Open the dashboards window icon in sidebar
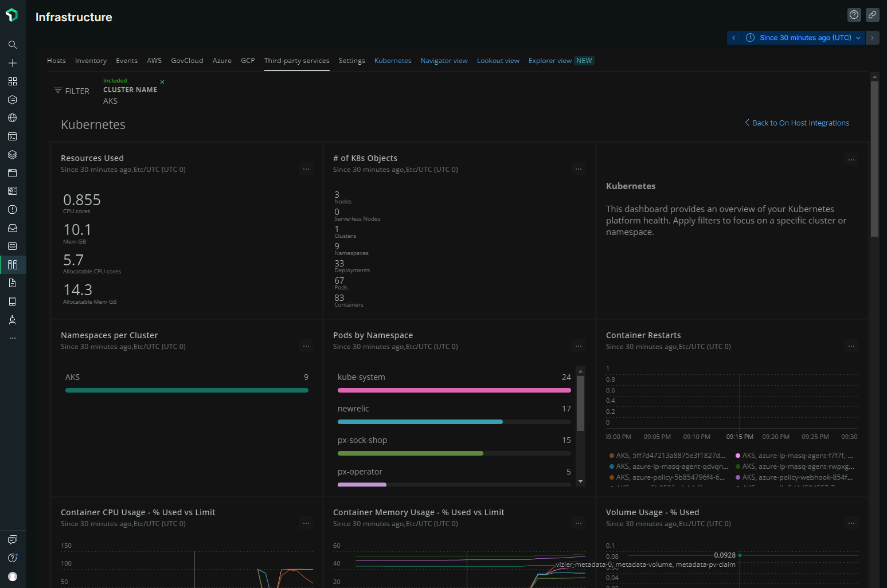Screen dimensions: 887x588 (x=13, y=173)
